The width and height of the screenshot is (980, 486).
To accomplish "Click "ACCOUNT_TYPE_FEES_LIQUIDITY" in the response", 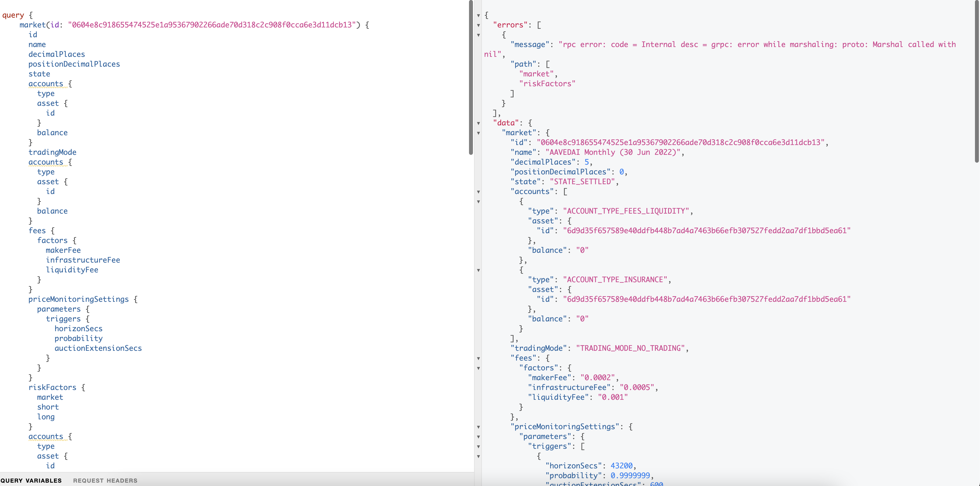I will tap(626, 211).
